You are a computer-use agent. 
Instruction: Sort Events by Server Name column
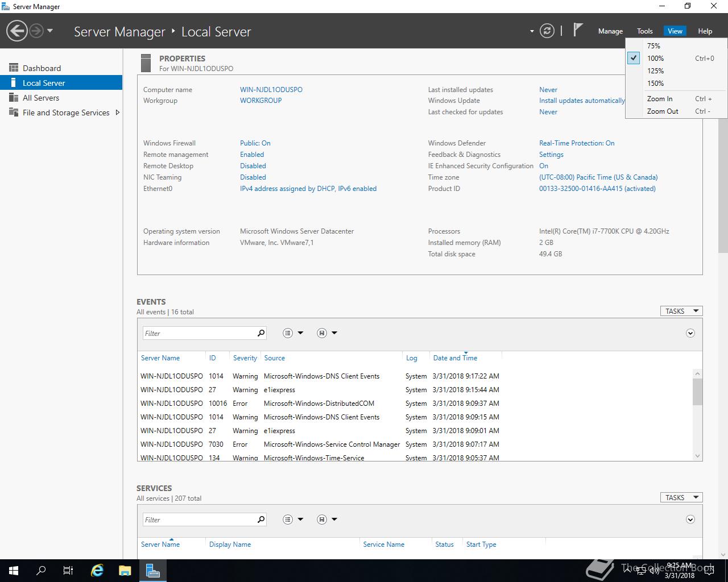click(160, 358)
